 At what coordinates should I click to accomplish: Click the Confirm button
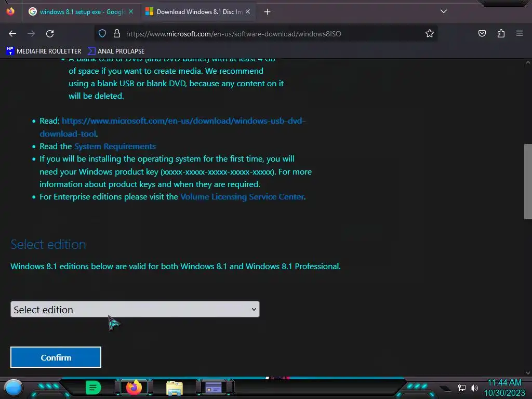56,357
